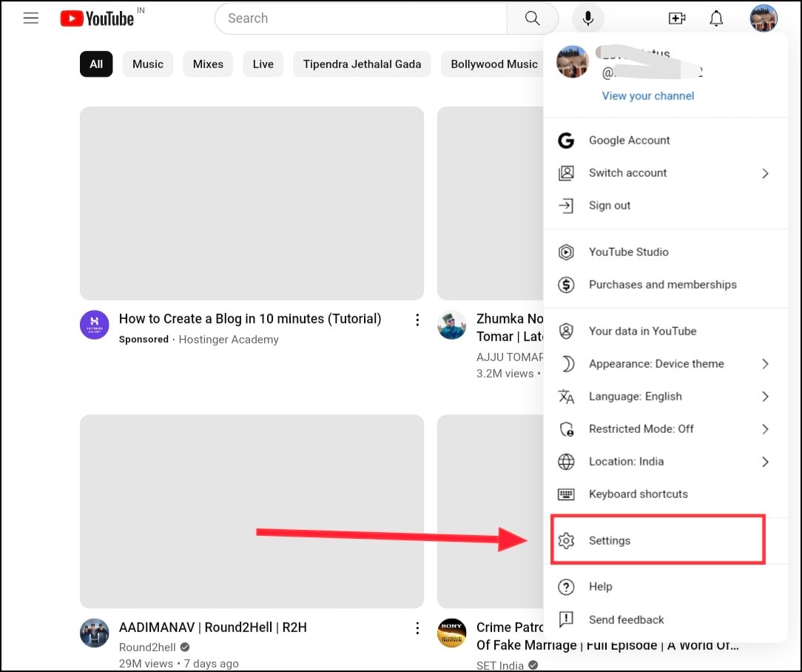Expand the Restricted Mode submenu arrow
The width and height of the screenshot is (802, 672).
coord(765,429)
